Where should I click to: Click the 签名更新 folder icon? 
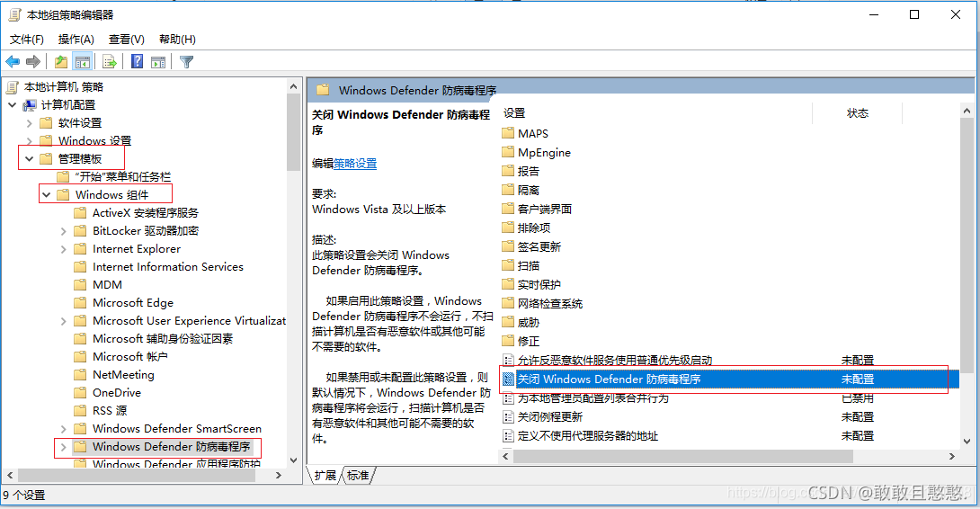[x=508, y=246]
